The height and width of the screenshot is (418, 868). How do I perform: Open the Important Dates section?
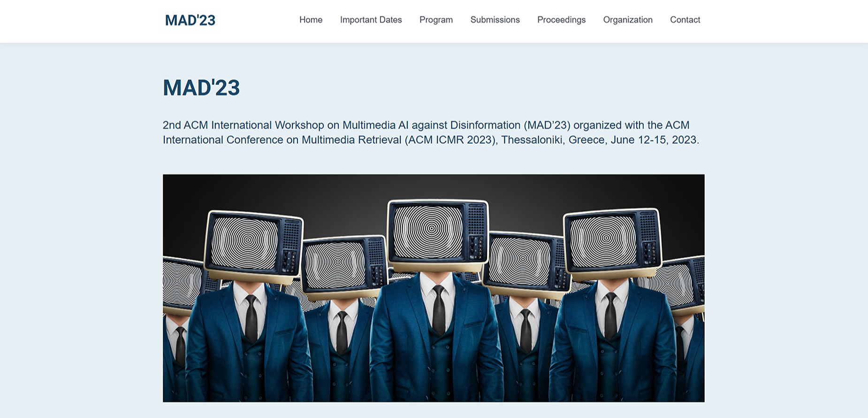pos(371,20)
